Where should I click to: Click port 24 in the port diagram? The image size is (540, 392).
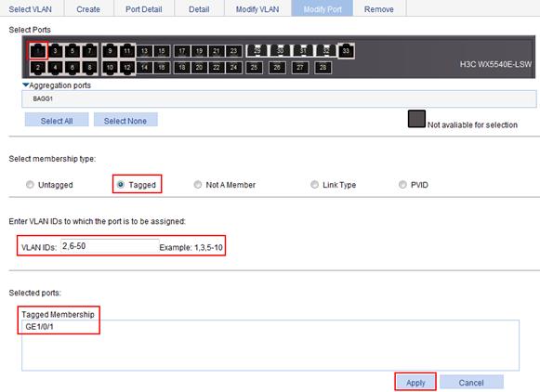point(233,68)
